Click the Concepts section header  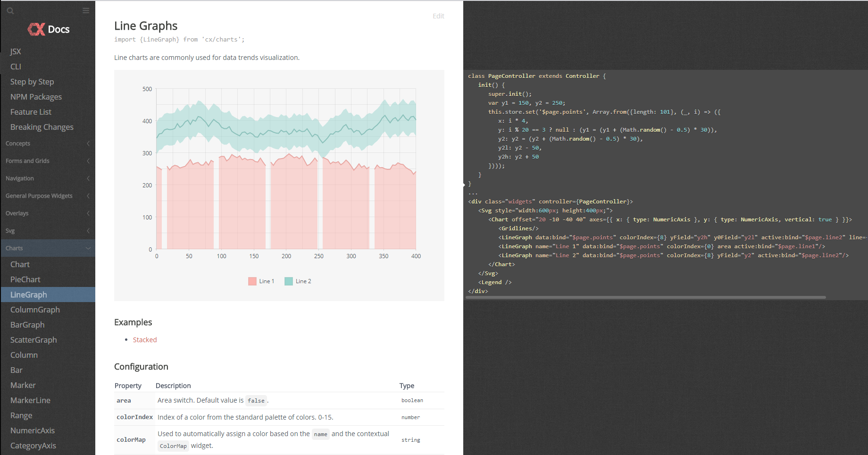[48, 143]
